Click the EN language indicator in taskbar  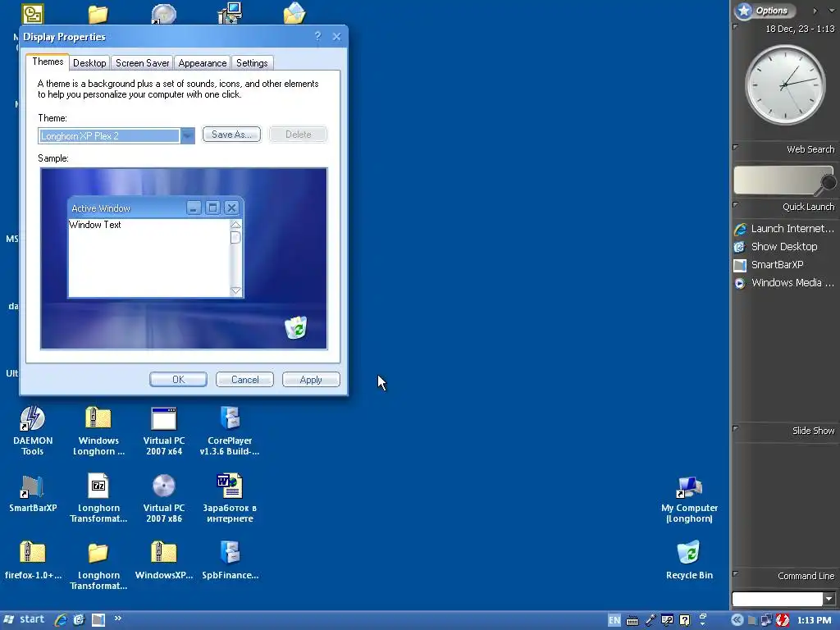pos(614,620)
